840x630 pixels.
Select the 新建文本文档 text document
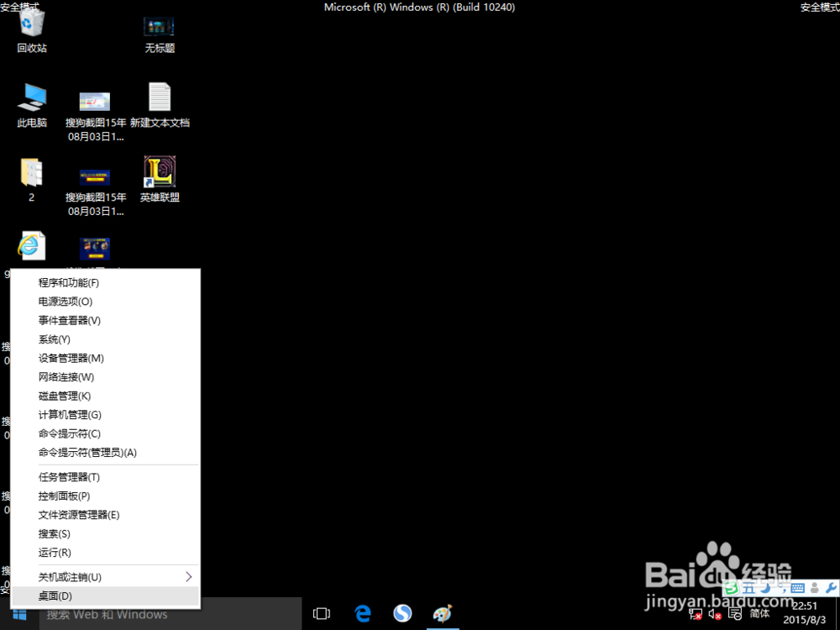tap(160, 106)
